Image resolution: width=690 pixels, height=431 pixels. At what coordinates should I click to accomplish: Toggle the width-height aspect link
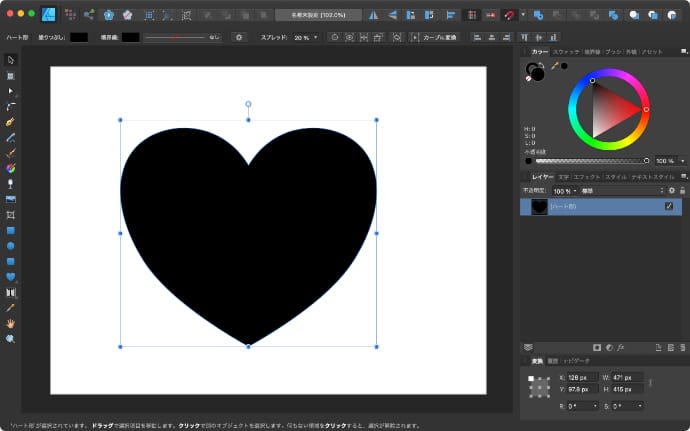point(651,382)
